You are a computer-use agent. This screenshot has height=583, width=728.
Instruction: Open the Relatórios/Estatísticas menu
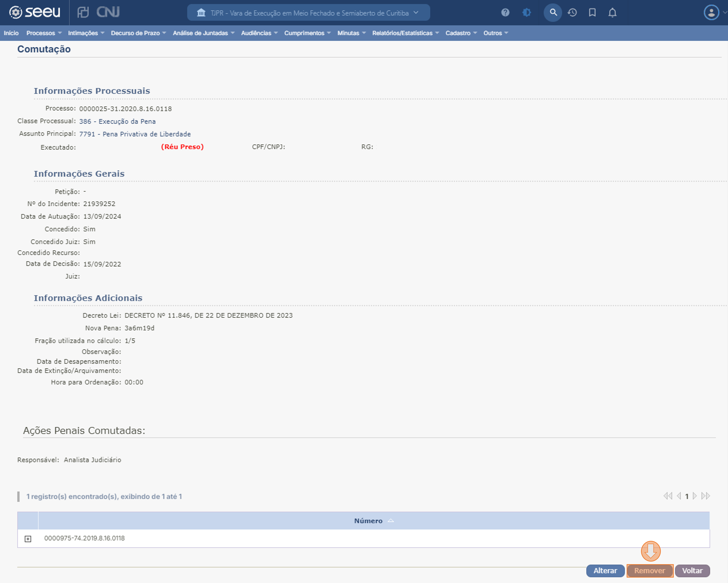coord(405,33)
